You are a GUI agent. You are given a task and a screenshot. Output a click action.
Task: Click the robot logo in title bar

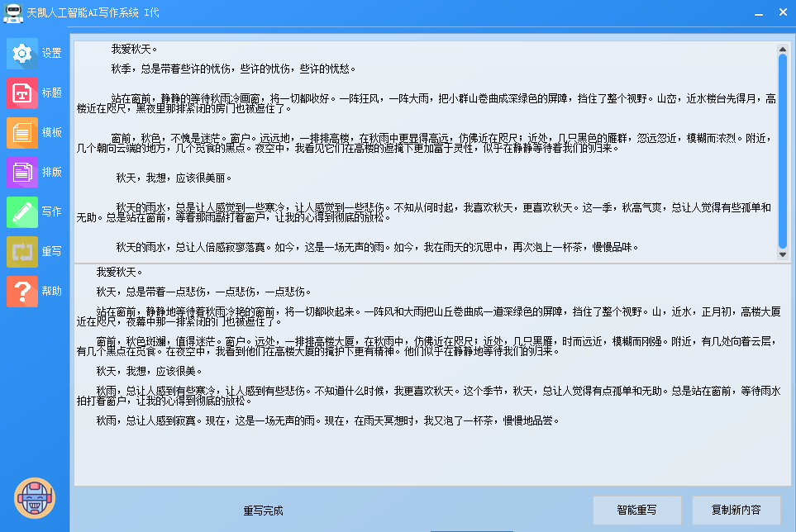tap(12, 12)
